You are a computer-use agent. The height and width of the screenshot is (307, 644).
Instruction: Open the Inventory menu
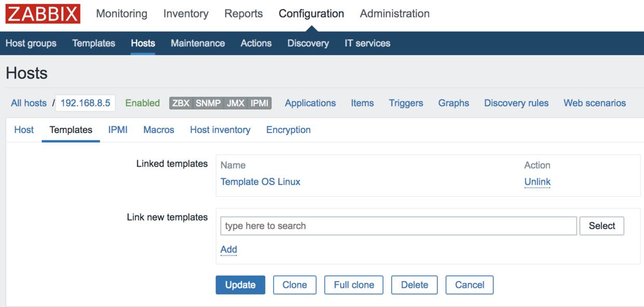pyautogui.click(x=186, y=14)
